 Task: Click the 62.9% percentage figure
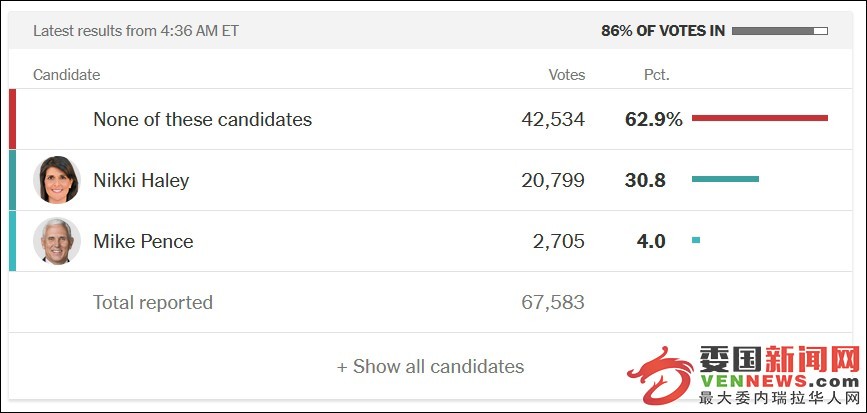click(x=654, y=119)
